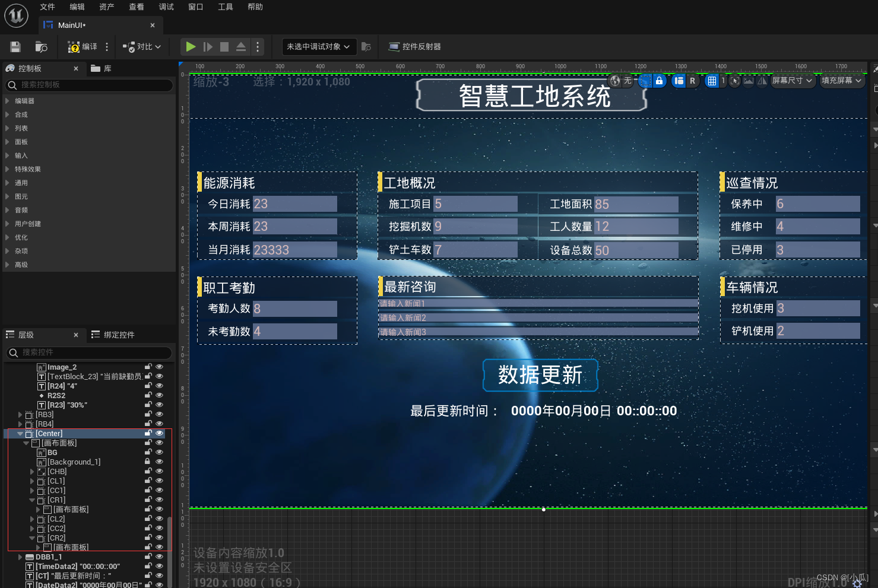Find debug object folder-search icon
Viewport: 878px width, 588px height.
pyautogui.click(x=366, y=47)
